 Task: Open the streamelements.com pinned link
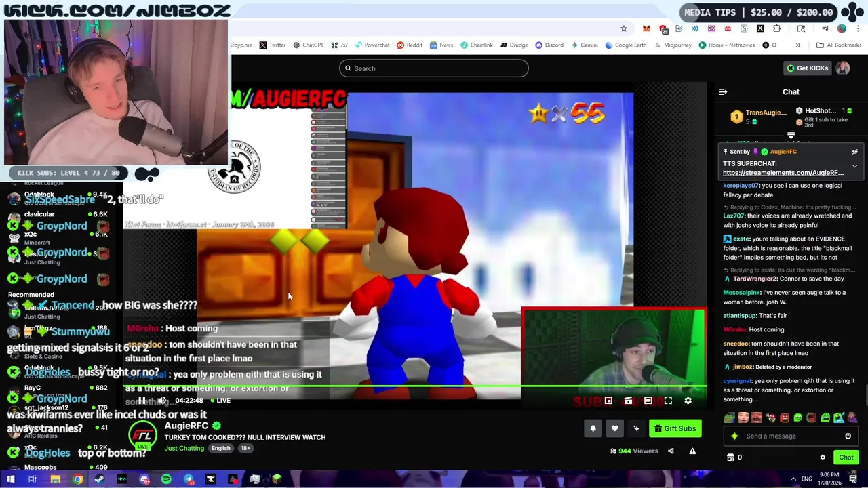coord(783,173)
